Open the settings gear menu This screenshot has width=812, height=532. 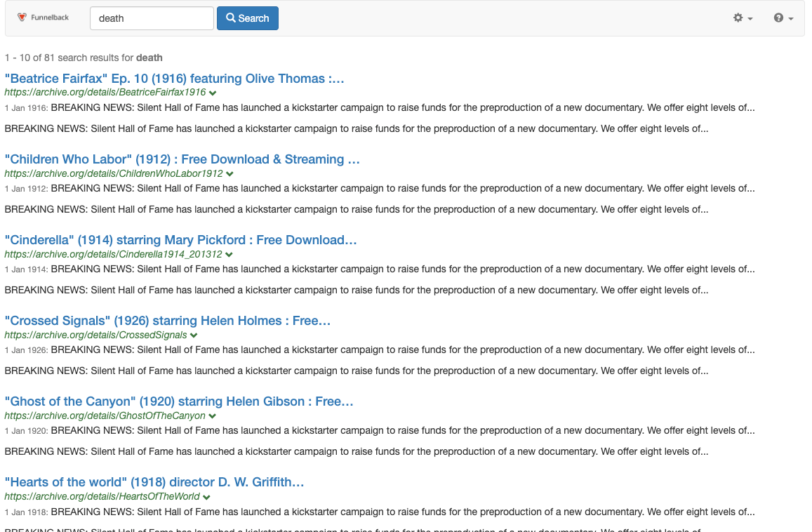[x=743, y=18]
